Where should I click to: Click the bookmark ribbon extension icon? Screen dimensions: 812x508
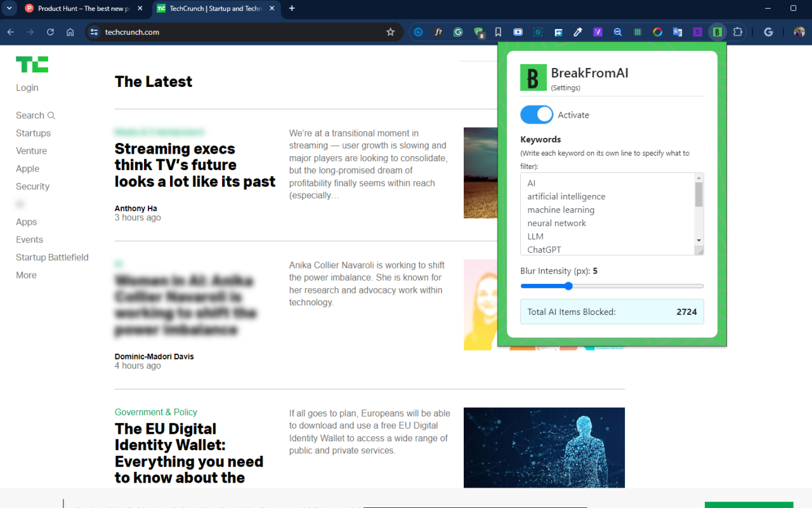tap(498, 32)
